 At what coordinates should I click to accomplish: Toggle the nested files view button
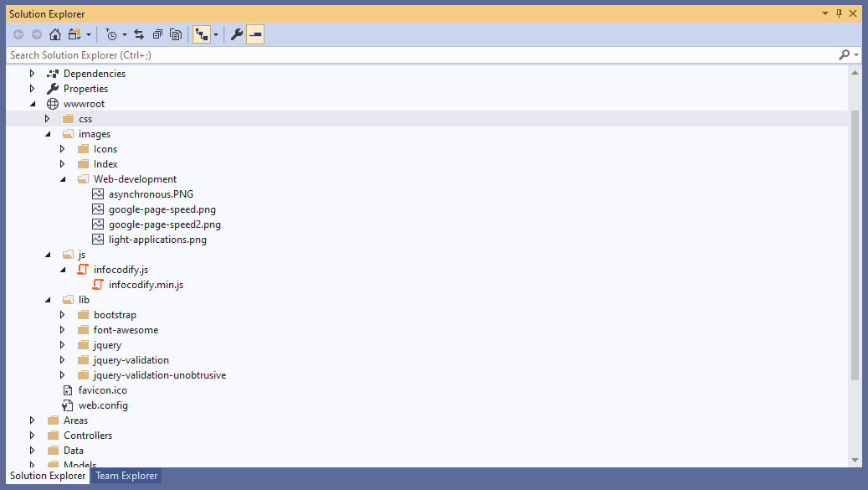201,34
